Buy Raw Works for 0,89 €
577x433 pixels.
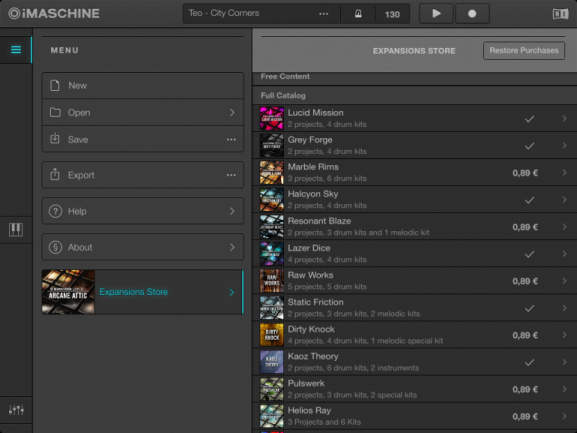click(525, 281)
